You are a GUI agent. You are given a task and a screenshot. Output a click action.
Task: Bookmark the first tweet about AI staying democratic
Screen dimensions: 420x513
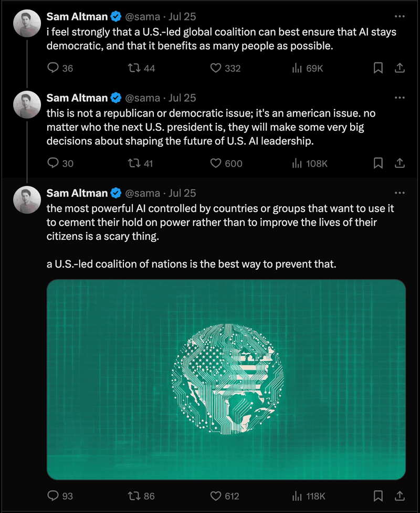[x=378, y=68]
